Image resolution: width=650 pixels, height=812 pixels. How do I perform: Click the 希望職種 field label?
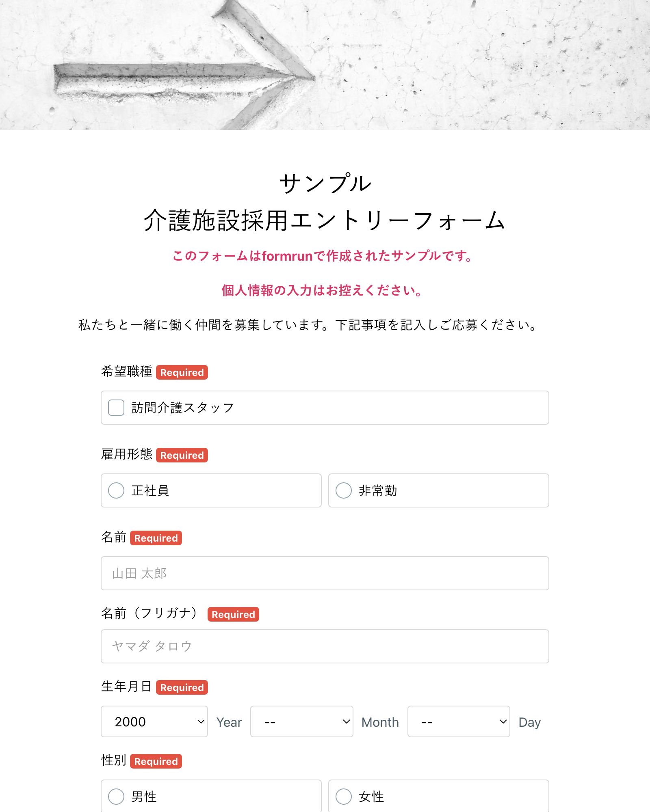[x=128, y=371]
